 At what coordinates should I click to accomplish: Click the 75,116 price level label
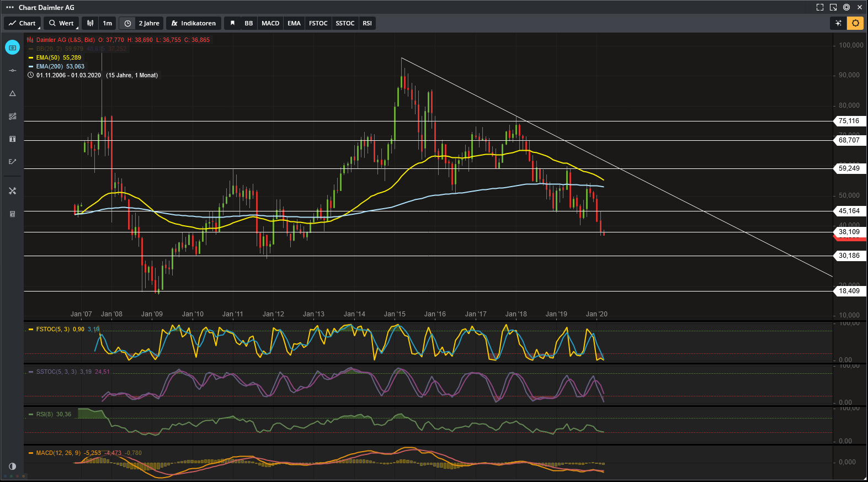click(x=849, y=121)
